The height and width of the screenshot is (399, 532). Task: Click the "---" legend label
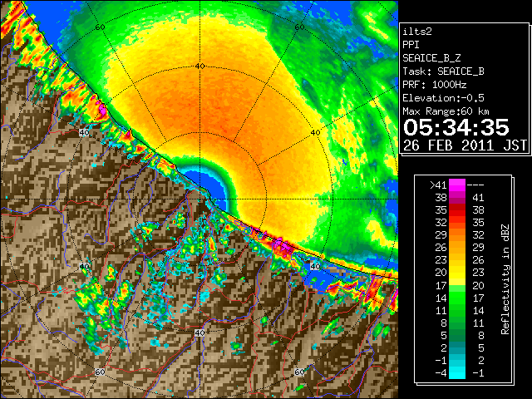point(475,185)
